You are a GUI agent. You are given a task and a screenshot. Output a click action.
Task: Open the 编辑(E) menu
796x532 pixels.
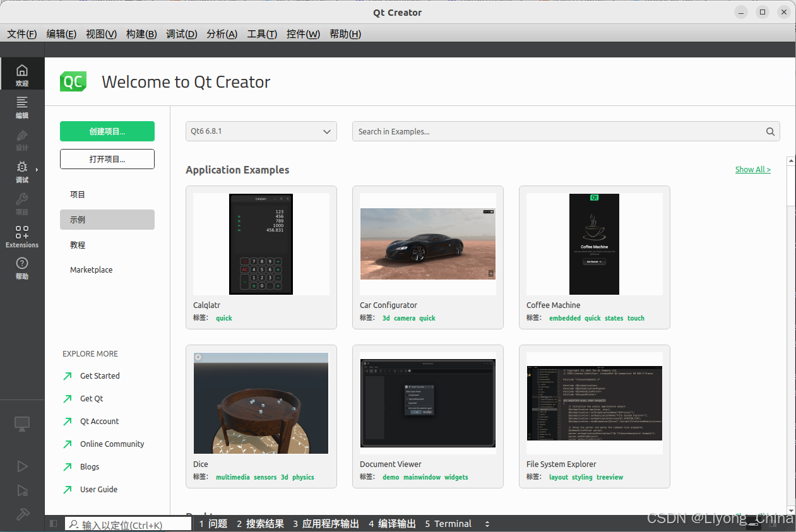[61, 34]
